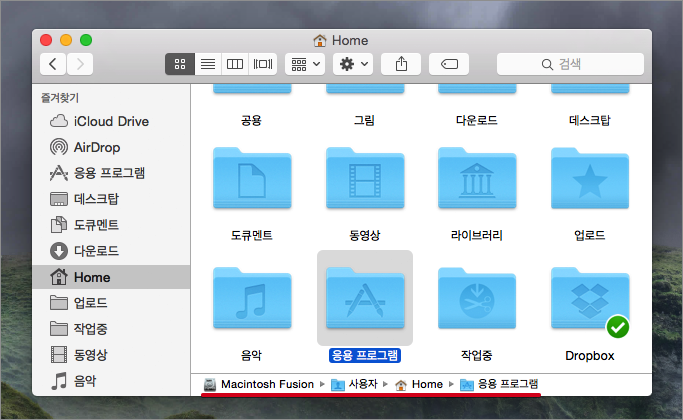Select 도큐멘트 in the sidebar
The image size is (683, 420).
point(111,225)
